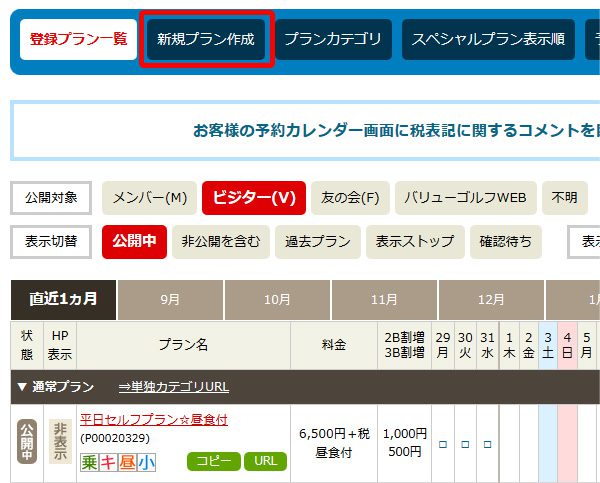Click the 公開中 status badge
The width and height of the screenshot is (600, 483).
pos(27,442)
